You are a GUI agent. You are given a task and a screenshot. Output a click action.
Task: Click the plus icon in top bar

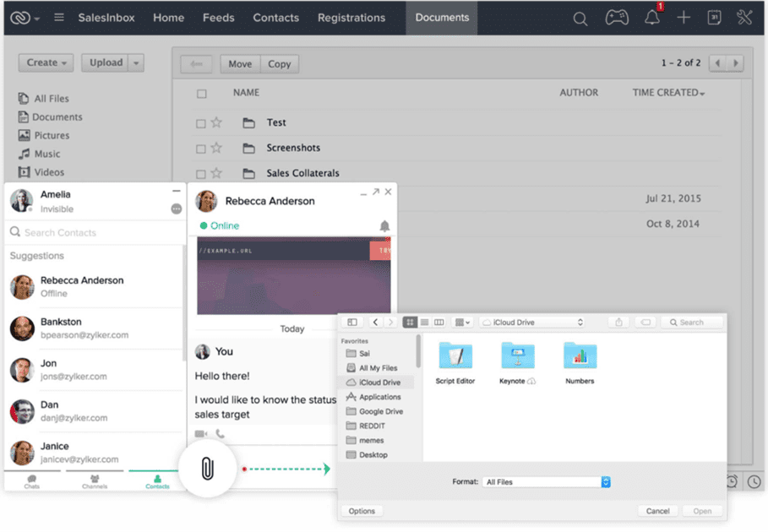[684, 18]
